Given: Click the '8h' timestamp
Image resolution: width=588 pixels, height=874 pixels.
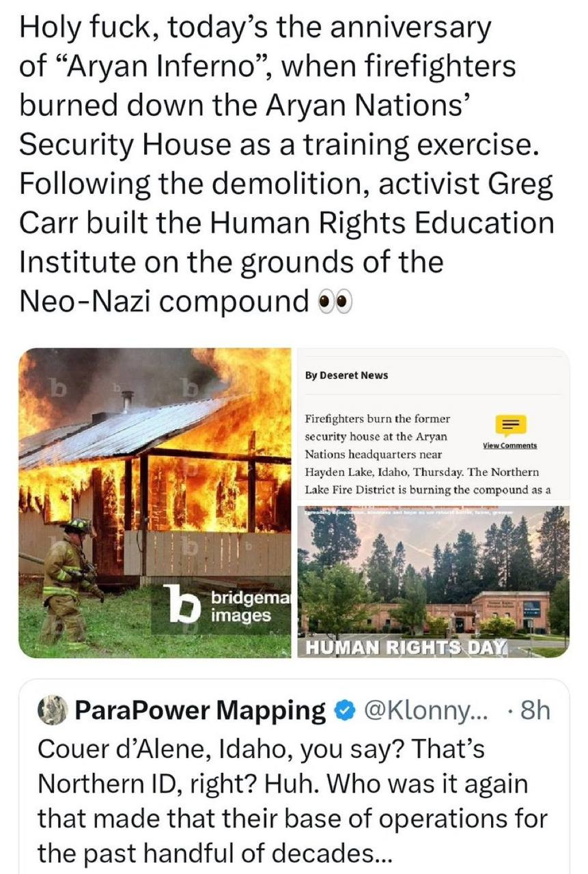Looking at the screenshot, I should tap(533, 711).
